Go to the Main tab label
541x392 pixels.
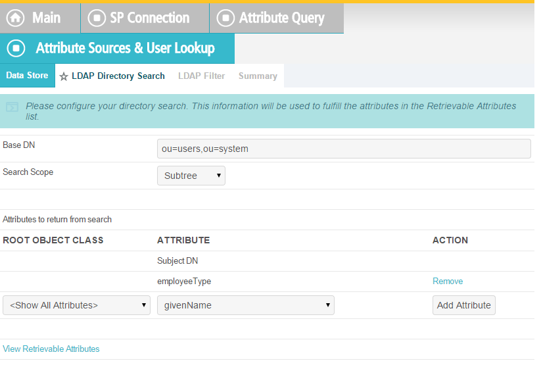pyautogui.click(x=46, y=18)
